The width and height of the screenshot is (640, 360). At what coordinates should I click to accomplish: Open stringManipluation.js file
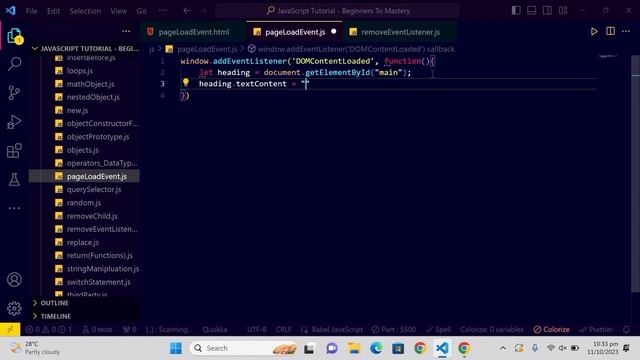click(x=103, y=269)
